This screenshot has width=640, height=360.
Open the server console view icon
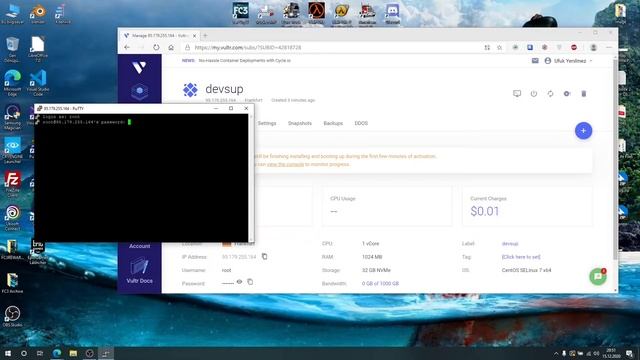click(x=517, y=93)
